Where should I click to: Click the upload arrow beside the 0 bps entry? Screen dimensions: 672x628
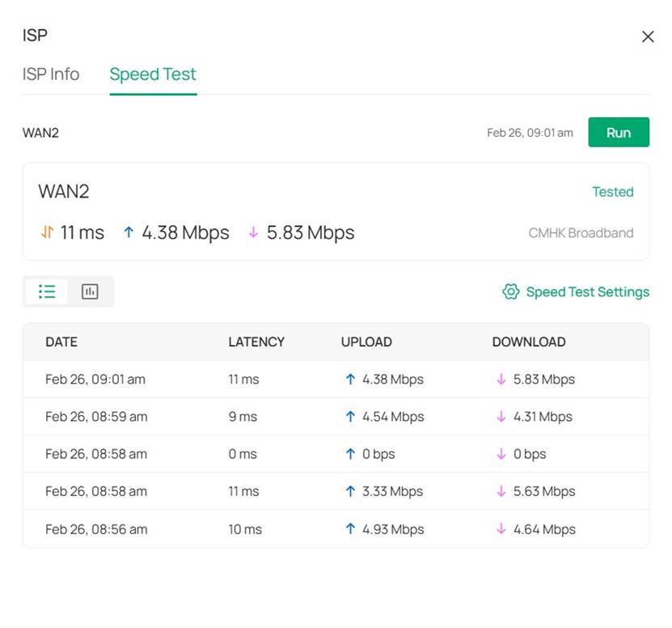point(350,454)
